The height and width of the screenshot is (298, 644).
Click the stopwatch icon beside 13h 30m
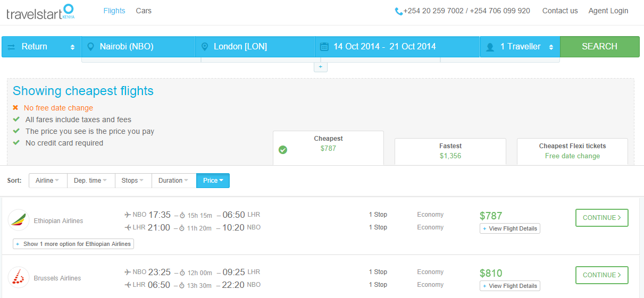(182, 285)
